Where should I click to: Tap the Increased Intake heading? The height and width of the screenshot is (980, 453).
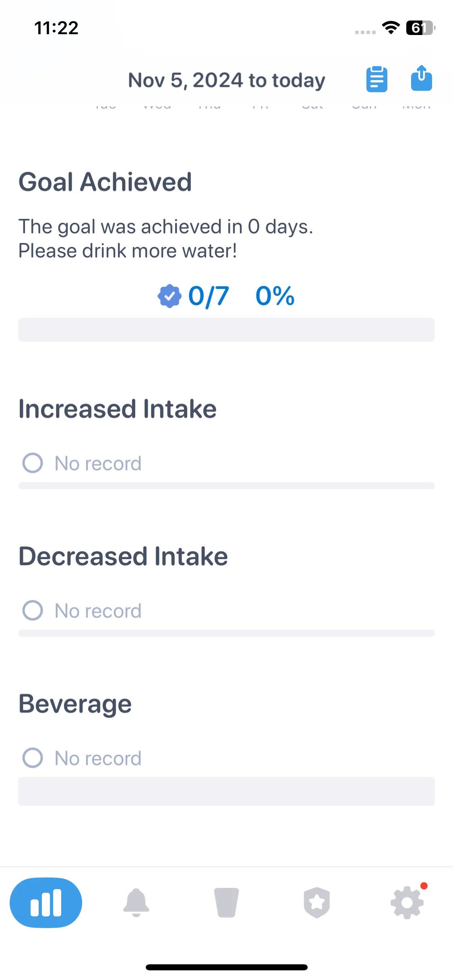[x=118, y=409]
